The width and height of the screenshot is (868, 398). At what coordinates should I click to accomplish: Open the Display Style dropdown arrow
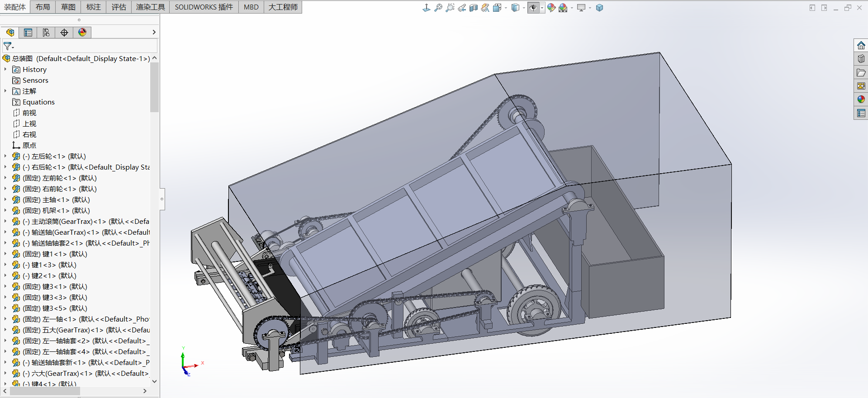[523, 8]
